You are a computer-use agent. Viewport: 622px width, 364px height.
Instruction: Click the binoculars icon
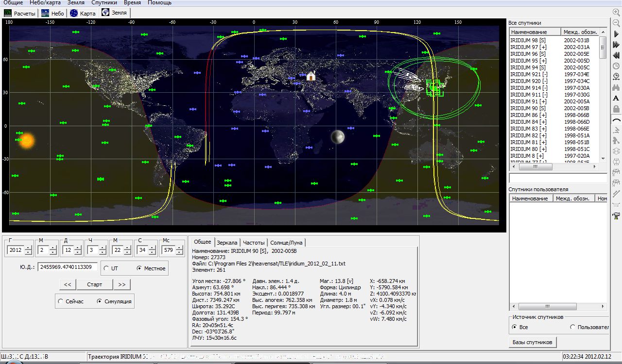point(616,87)
